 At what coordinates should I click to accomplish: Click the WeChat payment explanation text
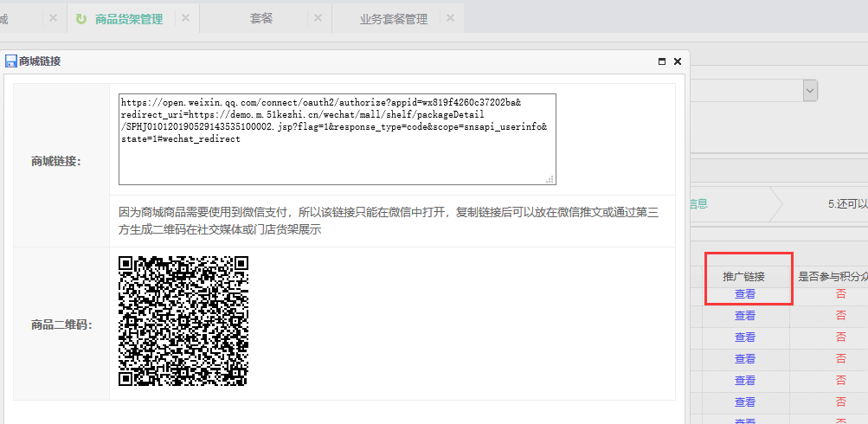click(x=389, y=222)
